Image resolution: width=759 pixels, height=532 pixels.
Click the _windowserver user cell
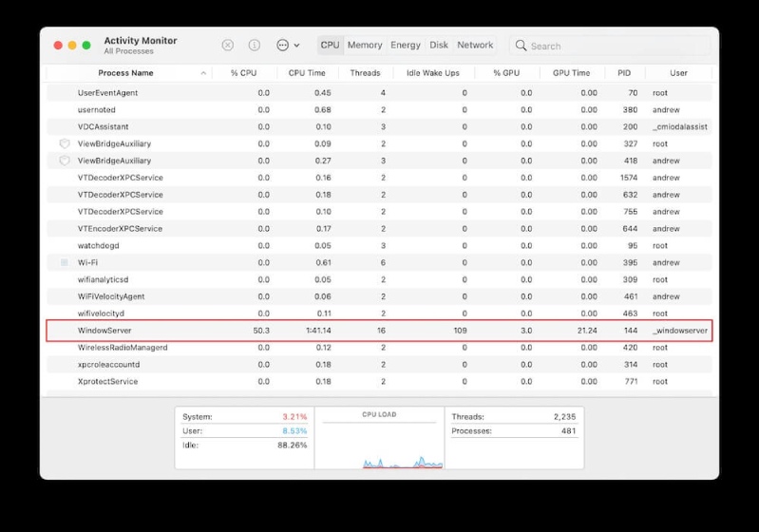click(679, 331)
